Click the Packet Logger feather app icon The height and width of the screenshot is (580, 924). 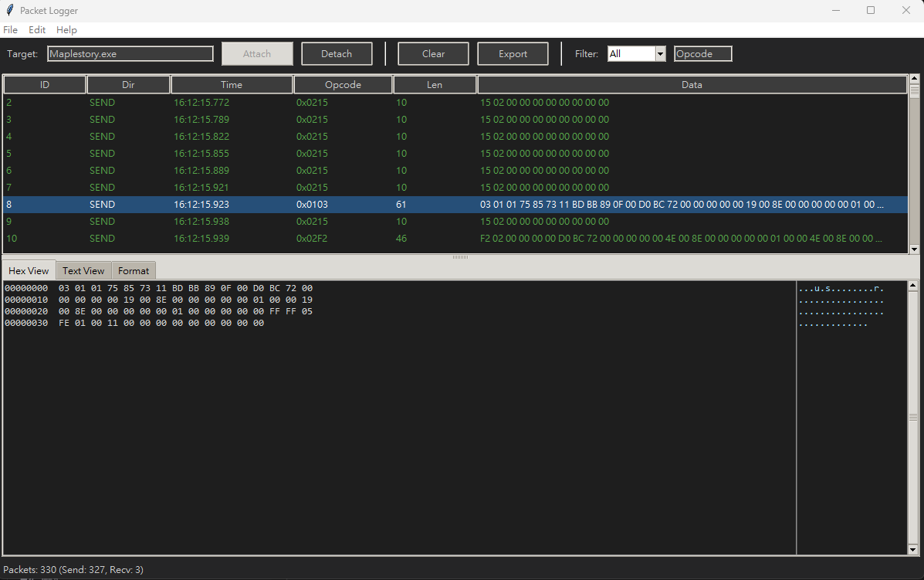[x=10, y=11]
